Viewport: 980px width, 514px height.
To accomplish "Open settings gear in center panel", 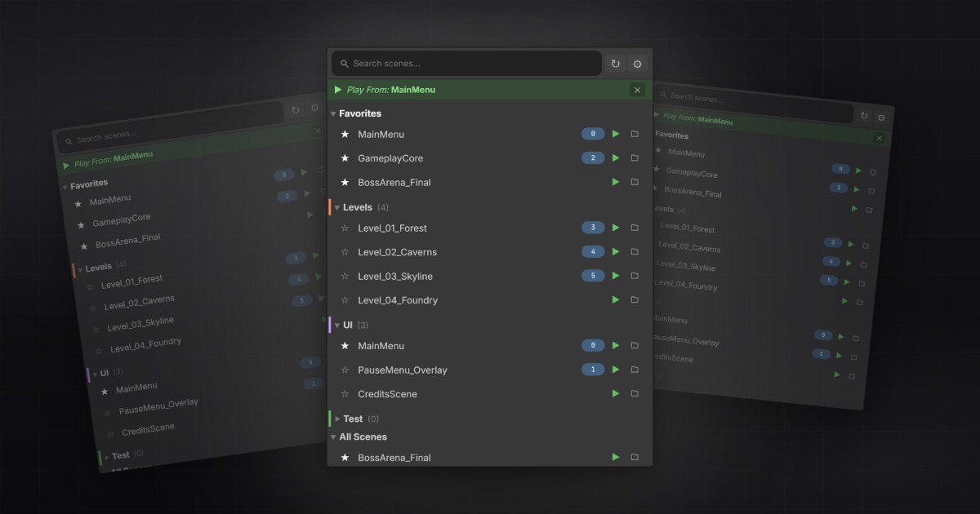I will [638, 64].
